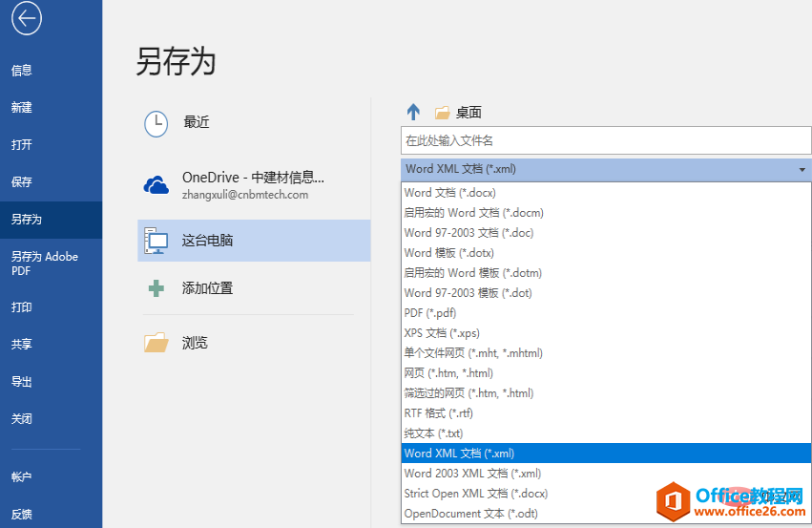The height and width of the screenshot is (528, 812).
Task: Choose XPS 文档 (*.xps) format
Action: 606,333
